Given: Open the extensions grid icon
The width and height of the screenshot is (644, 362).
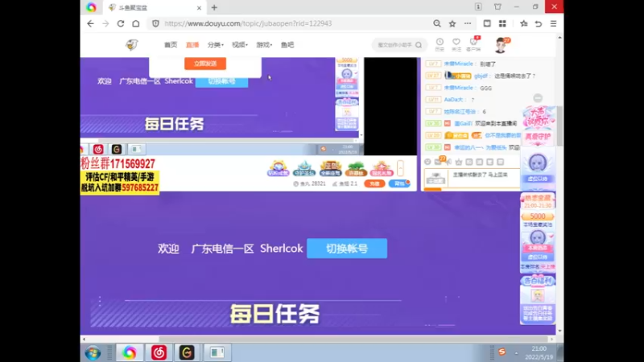Looking at the screenshot, I should 502,24.
